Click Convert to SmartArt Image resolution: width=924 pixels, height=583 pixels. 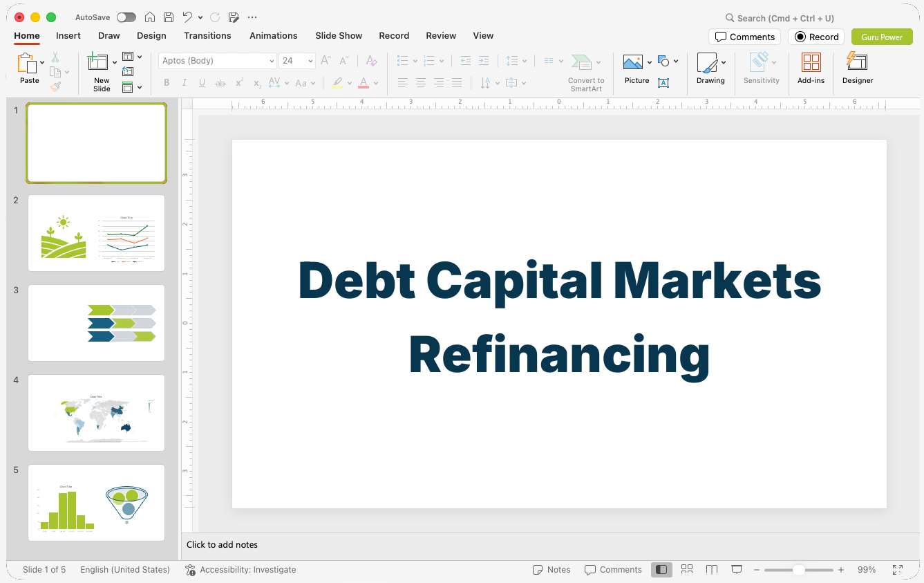click(x=586, y=72)
